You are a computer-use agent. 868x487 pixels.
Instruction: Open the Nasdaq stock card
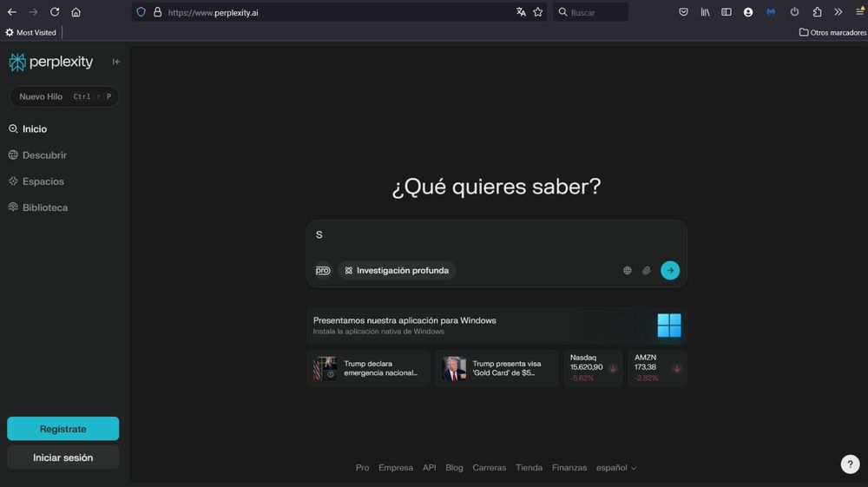coord(593,369)
